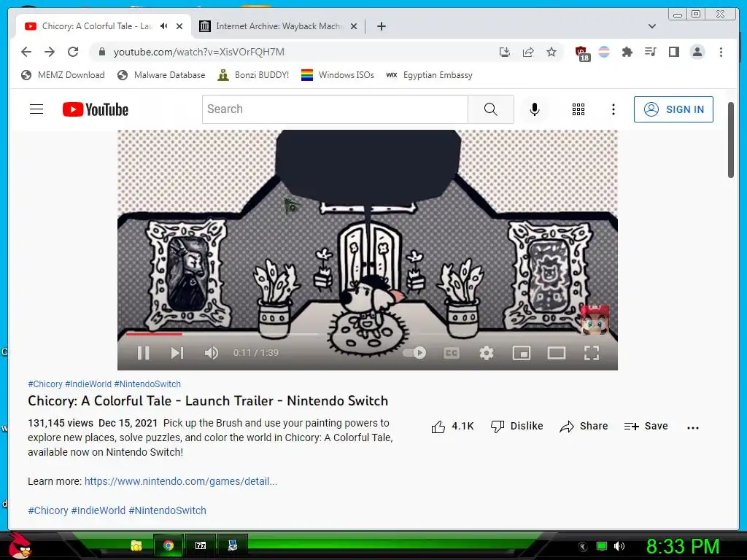
Task: Like the video (4.1K)
Action: 452,426
